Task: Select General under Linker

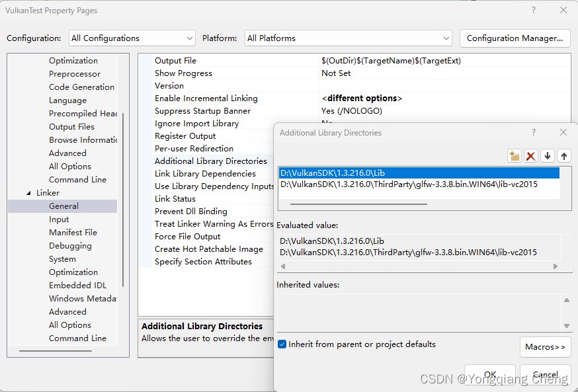Action: pyautogui.click(x=64, y=206)
